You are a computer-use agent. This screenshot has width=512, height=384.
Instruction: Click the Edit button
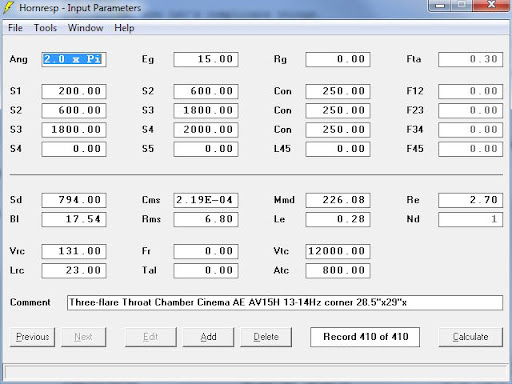click(151, 337)
